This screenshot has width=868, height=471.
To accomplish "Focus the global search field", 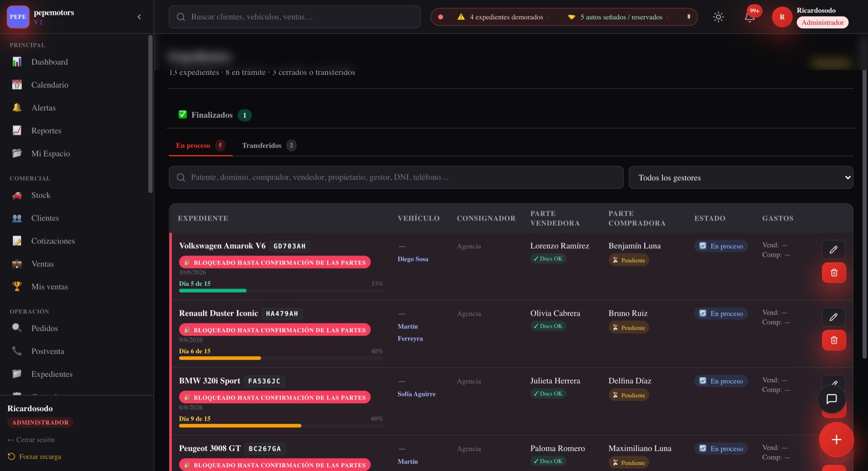I will tap(295, 17).
